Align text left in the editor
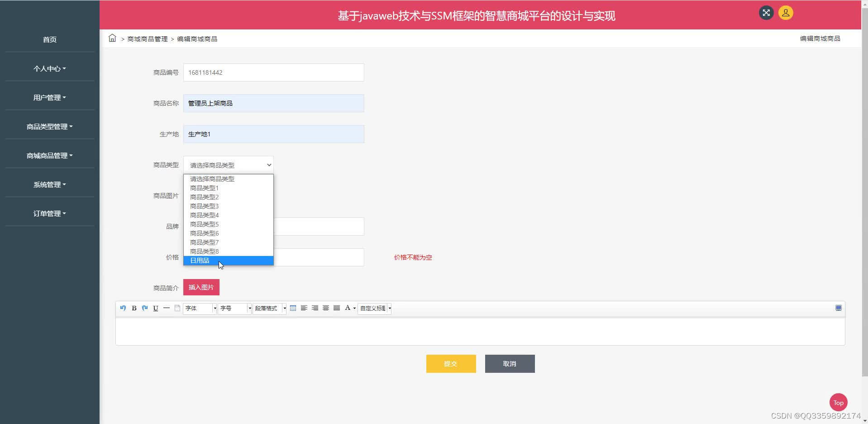The width and height of the screenshot is (868, 424). tap(304, 308)
